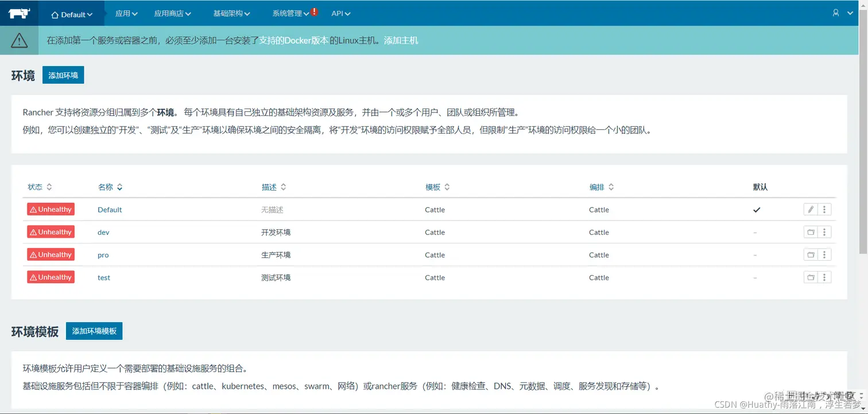
Task: Click the Unhealthy badge for Default
Action: pos(51,210)
